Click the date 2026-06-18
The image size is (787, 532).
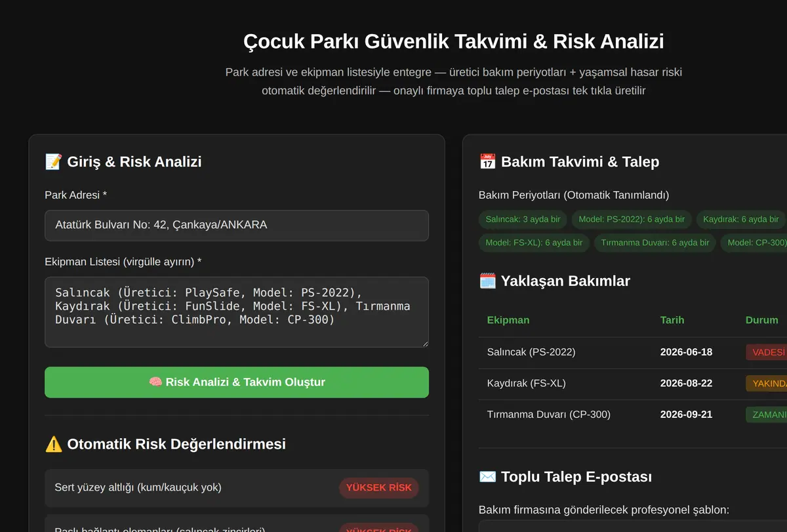tap(686, 352)
